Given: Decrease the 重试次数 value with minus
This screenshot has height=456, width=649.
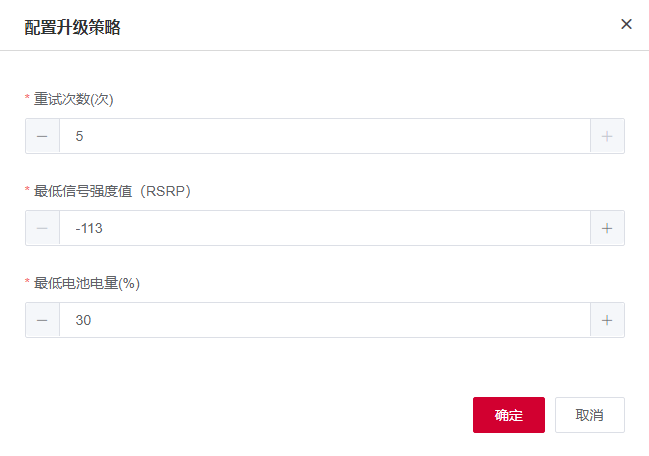Looking at the screenshot, I should [42, 136].
